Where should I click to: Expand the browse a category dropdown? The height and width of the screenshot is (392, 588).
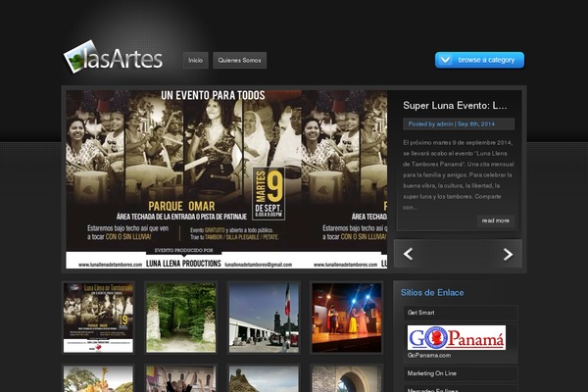tap(479, 60)
